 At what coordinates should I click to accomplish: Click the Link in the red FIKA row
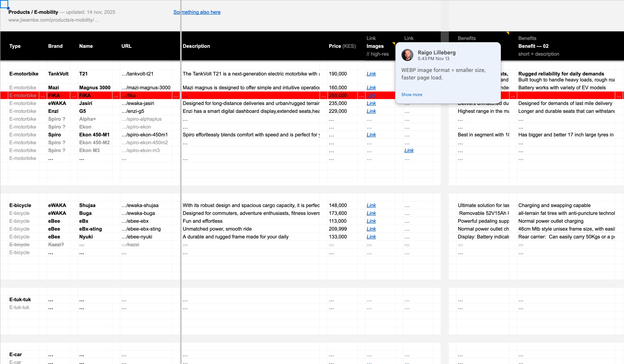[371, 96]
